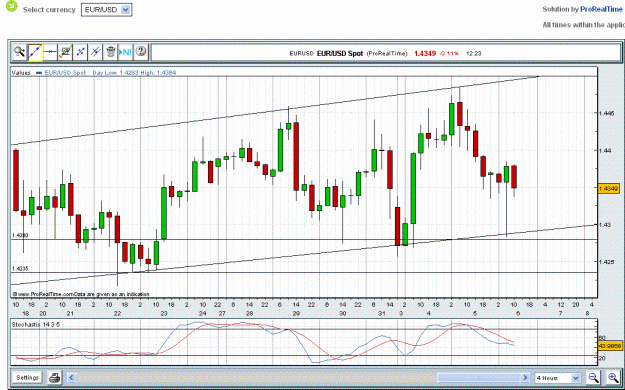Click the -0.11% change value

click(449, 53)
